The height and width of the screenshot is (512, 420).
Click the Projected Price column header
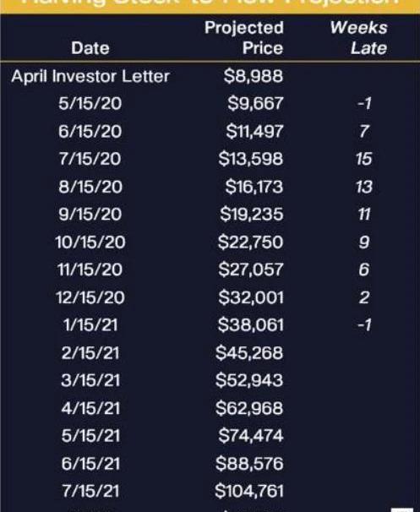click(x=244, y=38)
